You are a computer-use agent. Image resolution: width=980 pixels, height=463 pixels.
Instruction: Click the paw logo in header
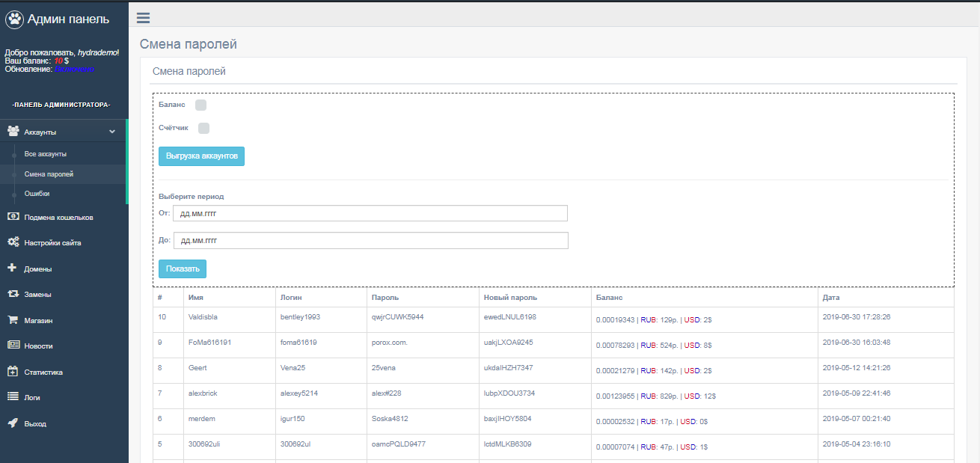15,20
